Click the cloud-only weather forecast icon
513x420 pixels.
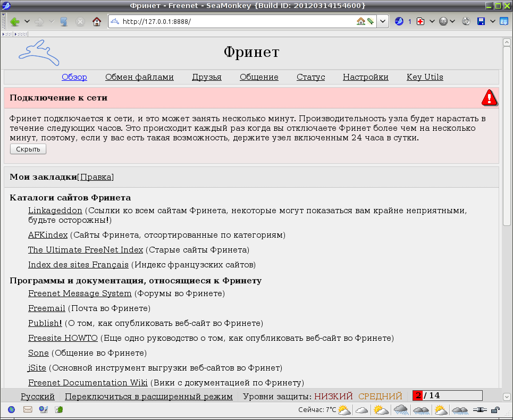point(361,410)
